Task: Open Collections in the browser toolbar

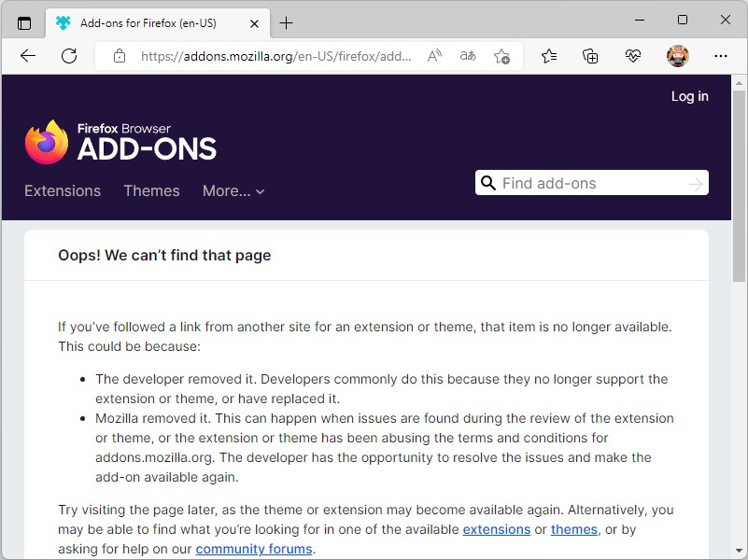Action: (x=590, y=56)
